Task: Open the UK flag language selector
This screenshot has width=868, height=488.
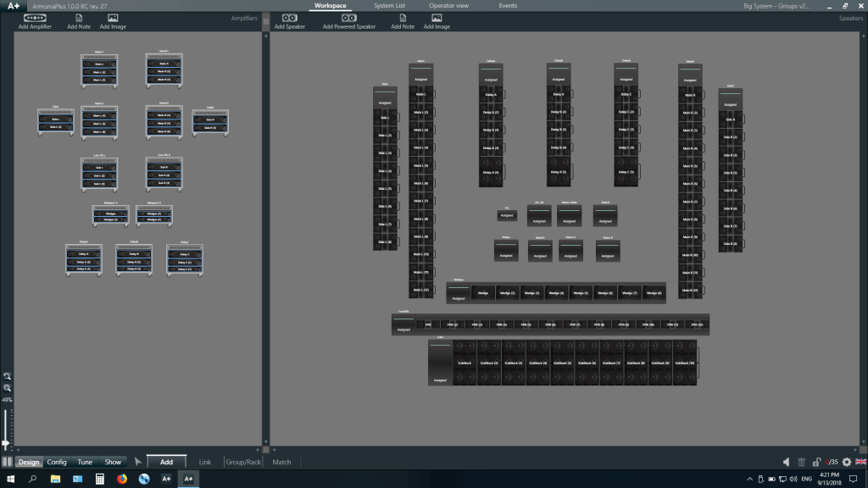Action: pyautogui.click(x=860, y=462)
